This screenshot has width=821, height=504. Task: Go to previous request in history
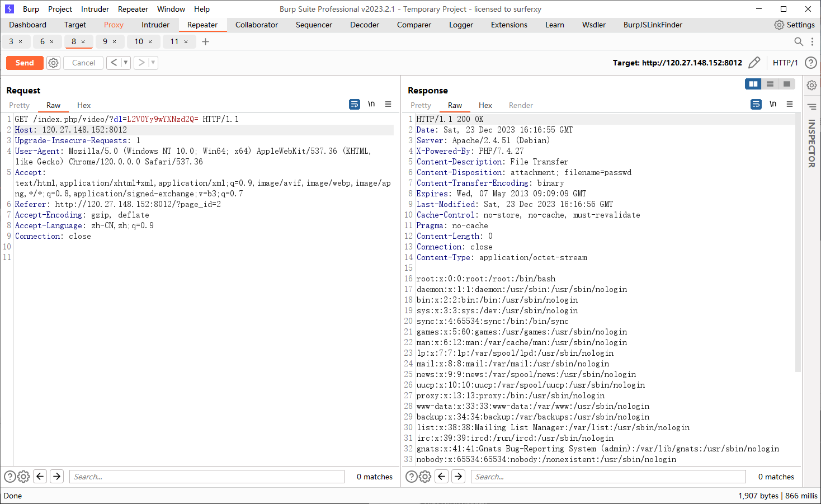pyautogui.click(x=114, y=63)
